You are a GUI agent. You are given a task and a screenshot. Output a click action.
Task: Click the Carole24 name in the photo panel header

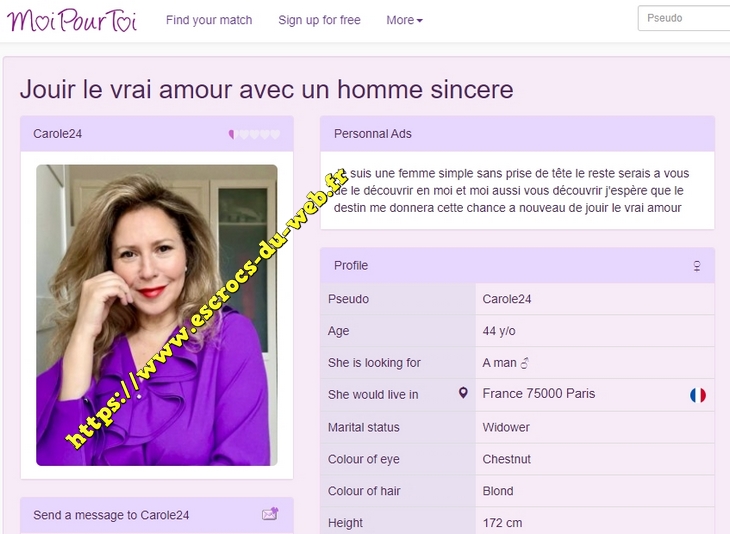[57, 134]
